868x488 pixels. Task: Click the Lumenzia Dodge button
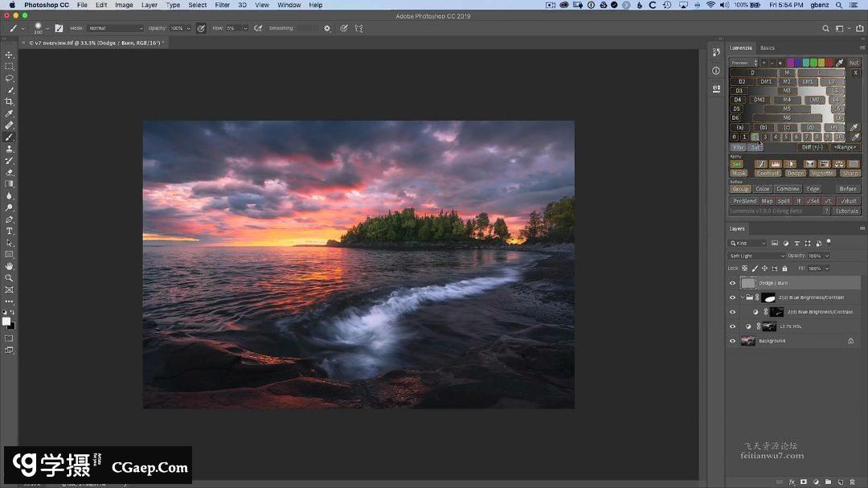pos(795,173)
